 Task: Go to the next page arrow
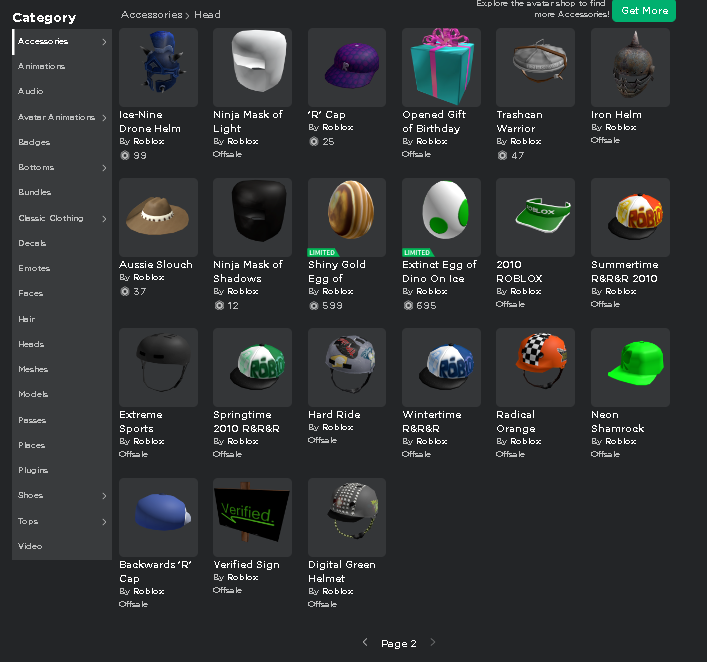coord(432,642)
